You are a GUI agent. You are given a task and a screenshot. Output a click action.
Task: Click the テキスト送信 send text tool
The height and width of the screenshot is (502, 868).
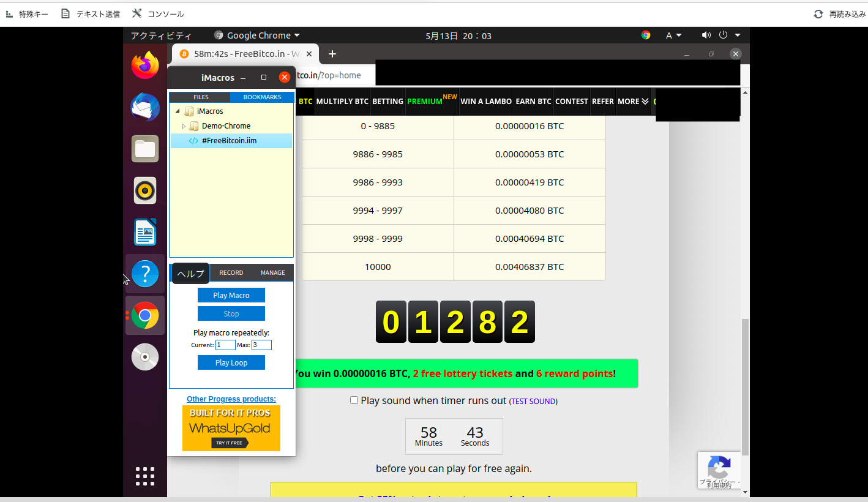pos(91,13)
